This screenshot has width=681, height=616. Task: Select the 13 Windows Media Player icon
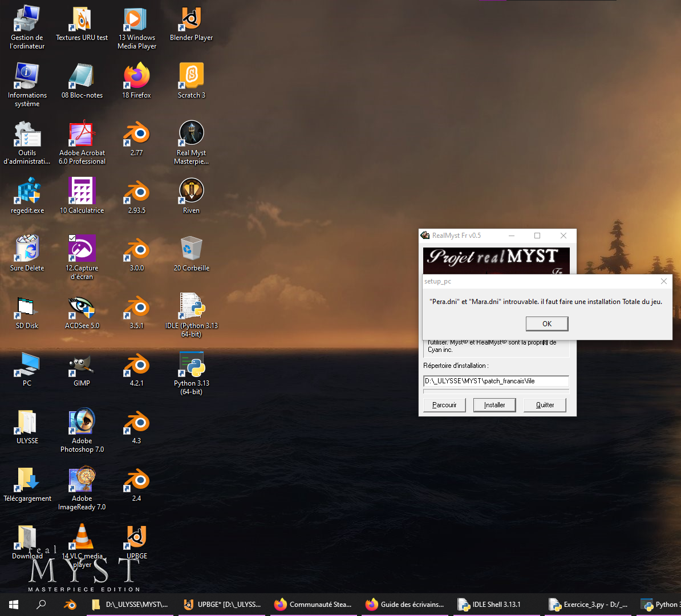point(137,27)
